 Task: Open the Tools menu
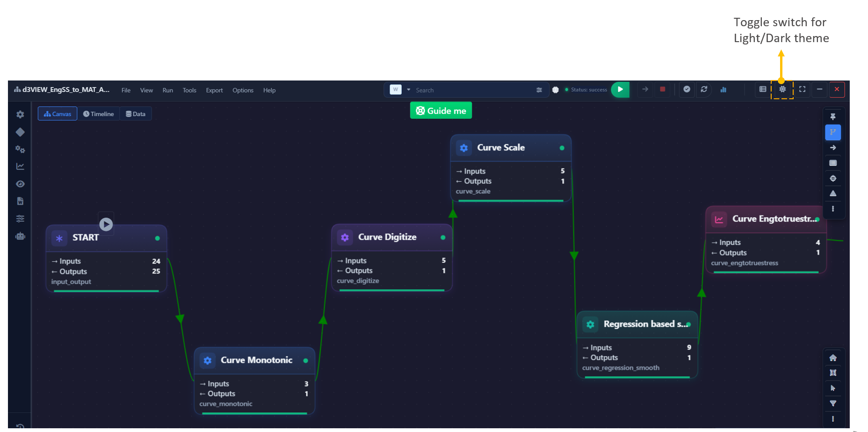(x=189, y=90)
